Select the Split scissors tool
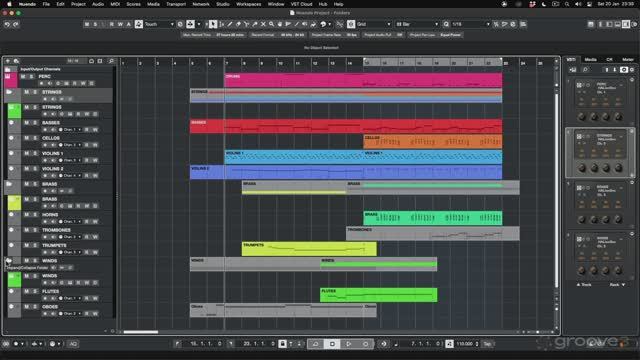 247,24
